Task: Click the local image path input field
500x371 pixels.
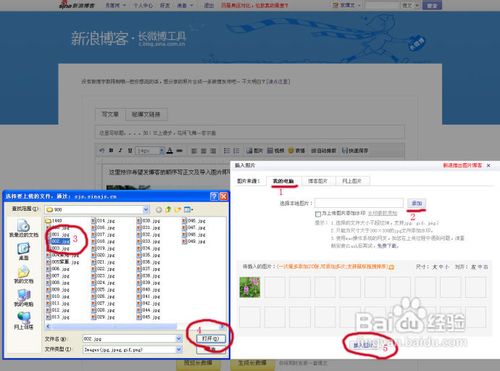Action: [x=359, y=203]
